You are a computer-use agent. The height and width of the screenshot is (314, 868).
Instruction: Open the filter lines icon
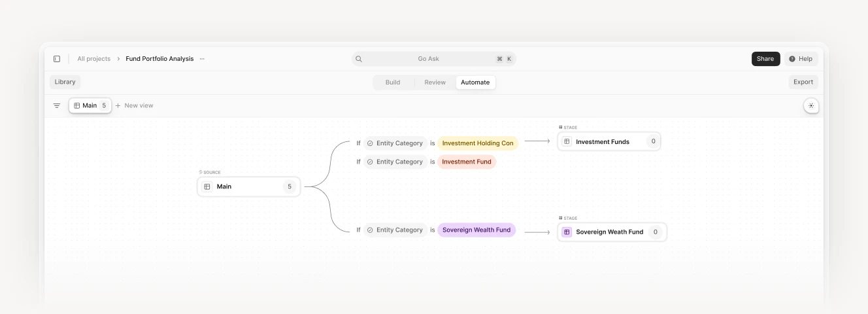click(x=57, y=105)
